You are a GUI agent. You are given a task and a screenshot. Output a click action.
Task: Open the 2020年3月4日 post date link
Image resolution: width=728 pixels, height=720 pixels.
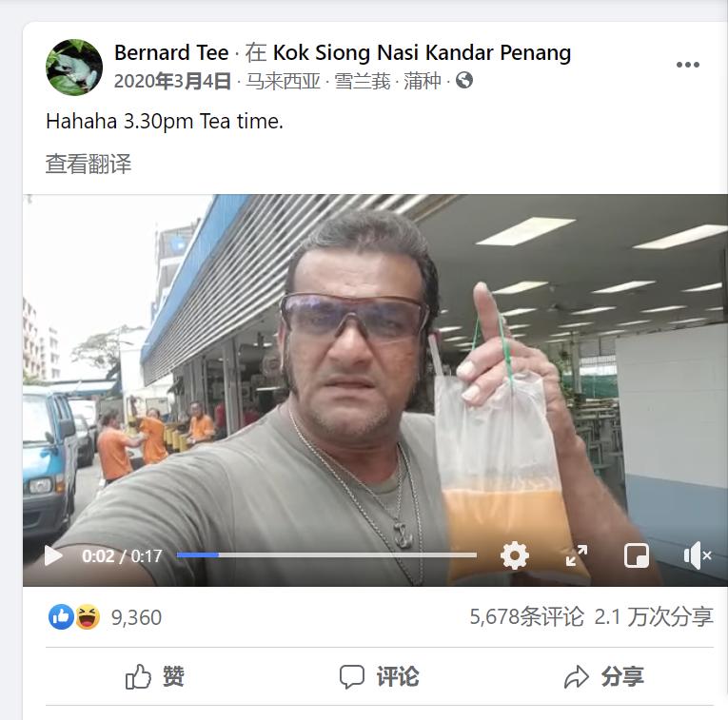[172, 81]
